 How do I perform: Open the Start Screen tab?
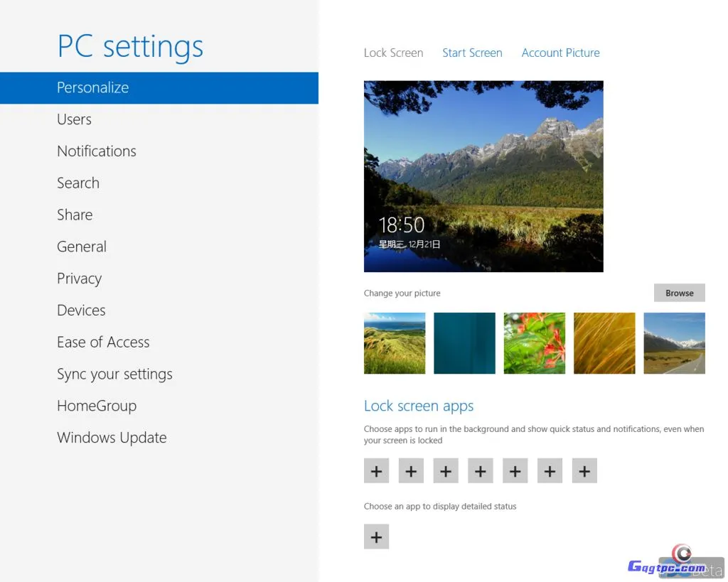472,53
